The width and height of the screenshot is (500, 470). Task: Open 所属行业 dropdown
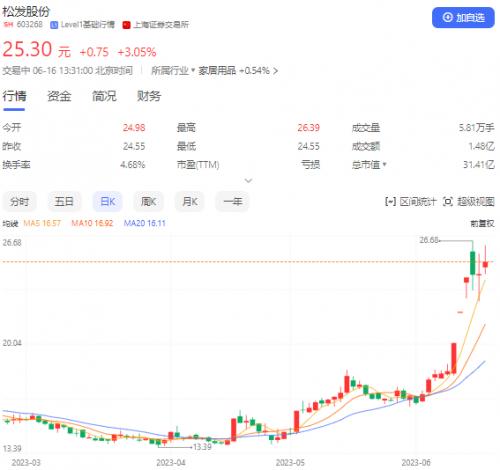click(x=173, y=71)
